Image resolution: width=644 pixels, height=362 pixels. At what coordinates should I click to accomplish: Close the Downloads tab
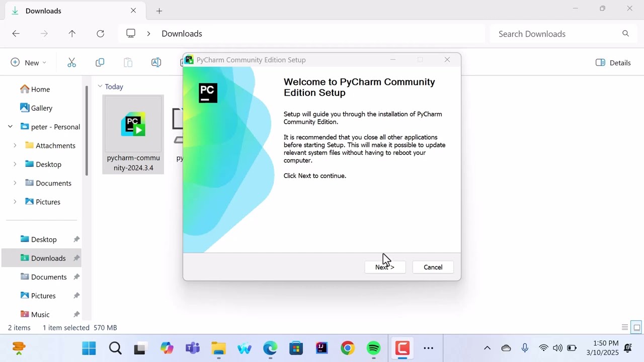133,11
